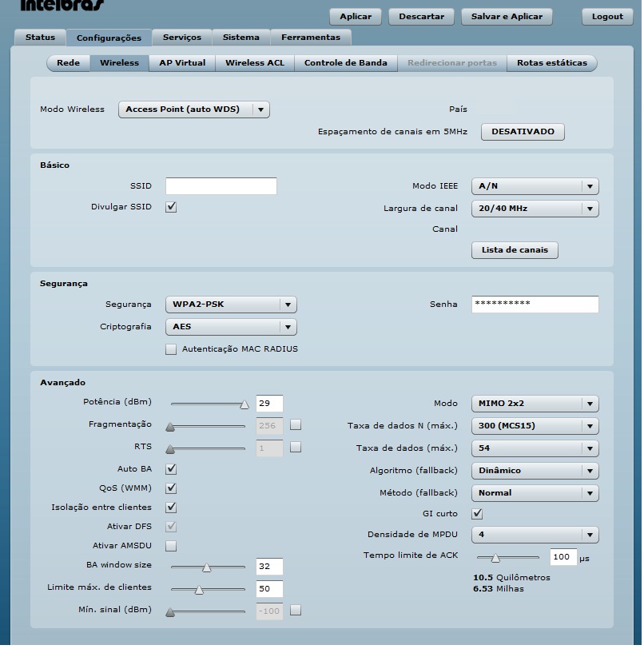Open the Serviços tab
The height and width of the screenshot is (649, 644).
pyautogui.click(x=181, y=38)
